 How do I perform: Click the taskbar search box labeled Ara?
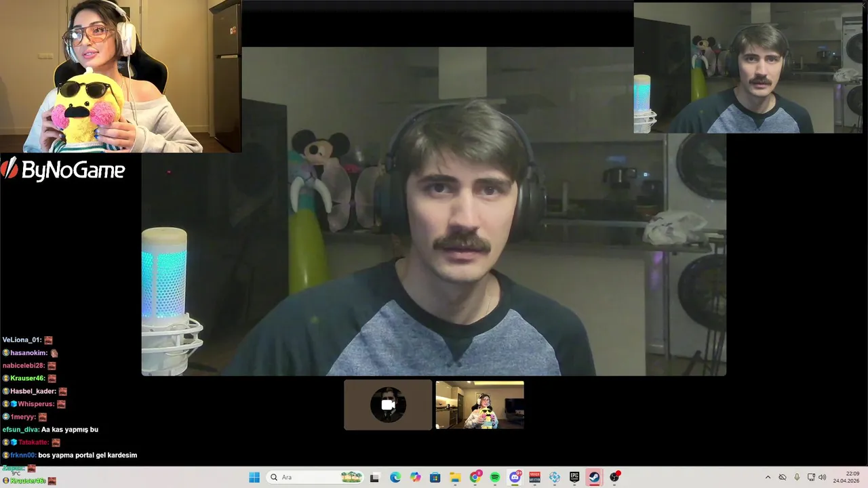coord(316,477)
